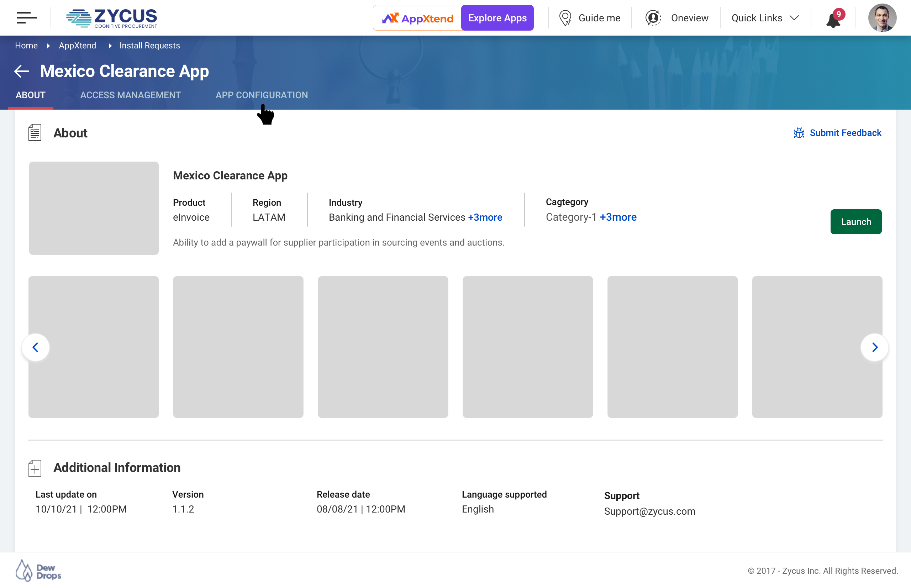Click the green Launch button
The image size is (911, 588).
[855, 221]
